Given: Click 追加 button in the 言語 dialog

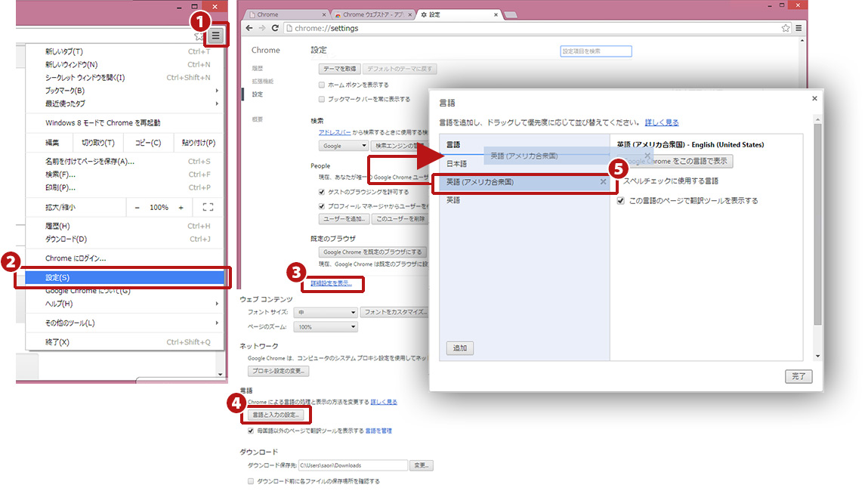Looking at the screenshot, I should [460, 348].
